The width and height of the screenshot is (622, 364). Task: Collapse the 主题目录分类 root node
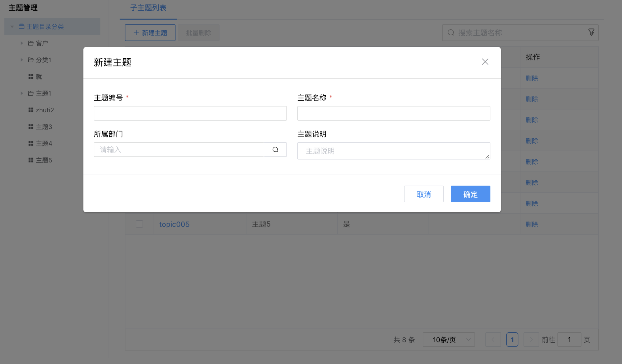(x=12, y=27)
